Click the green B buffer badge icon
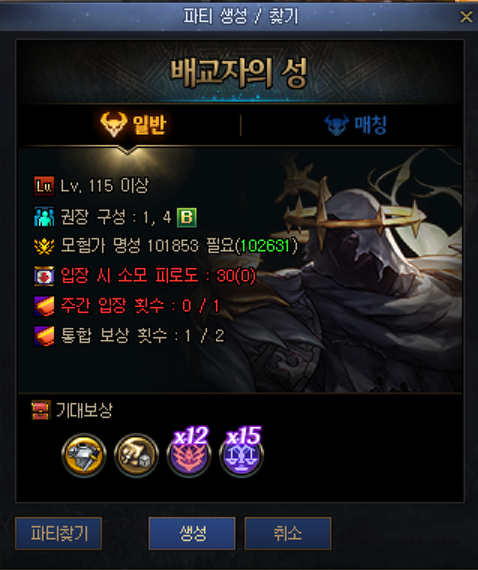 click(187, 217)
